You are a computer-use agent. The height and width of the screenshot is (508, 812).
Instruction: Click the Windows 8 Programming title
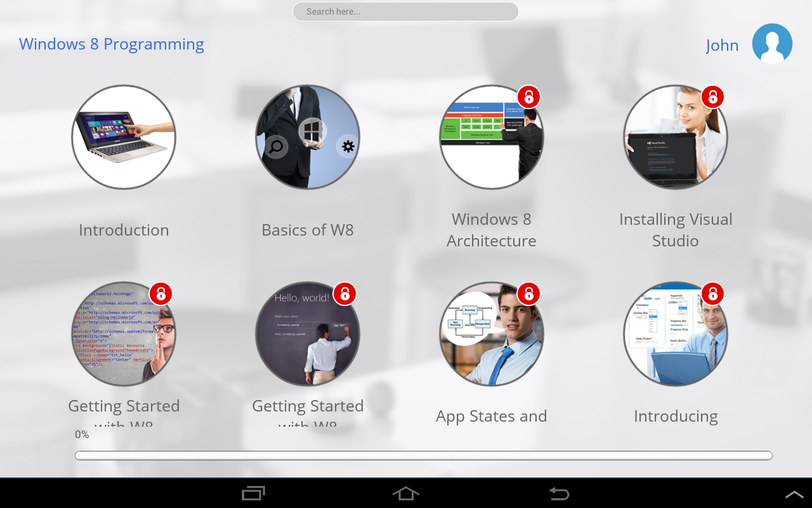point(112,44)
